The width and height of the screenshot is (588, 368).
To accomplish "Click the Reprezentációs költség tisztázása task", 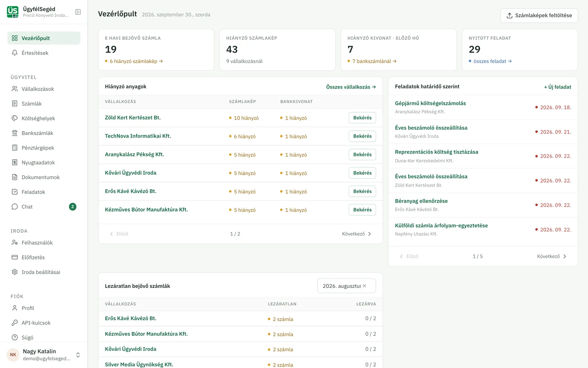I will tap(437, 152).
